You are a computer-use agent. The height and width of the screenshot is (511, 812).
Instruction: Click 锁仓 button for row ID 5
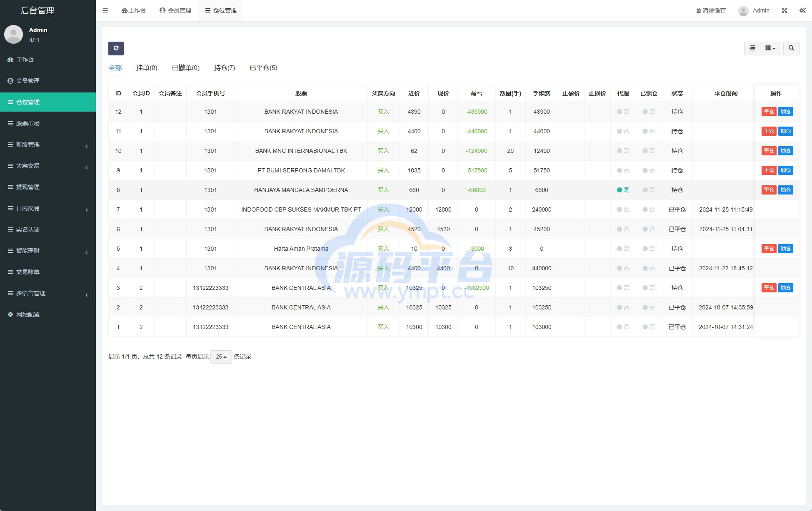pos(785,249)
